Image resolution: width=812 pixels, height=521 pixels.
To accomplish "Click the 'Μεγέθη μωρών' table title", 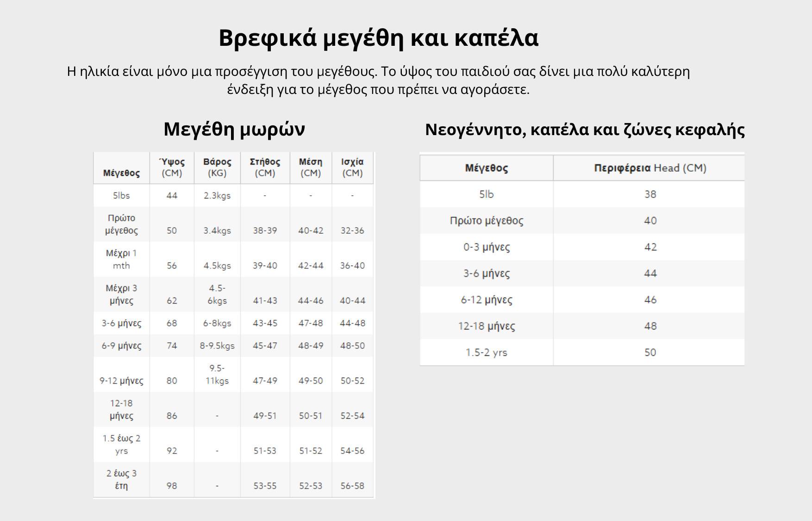I will (x=234, y=129).
